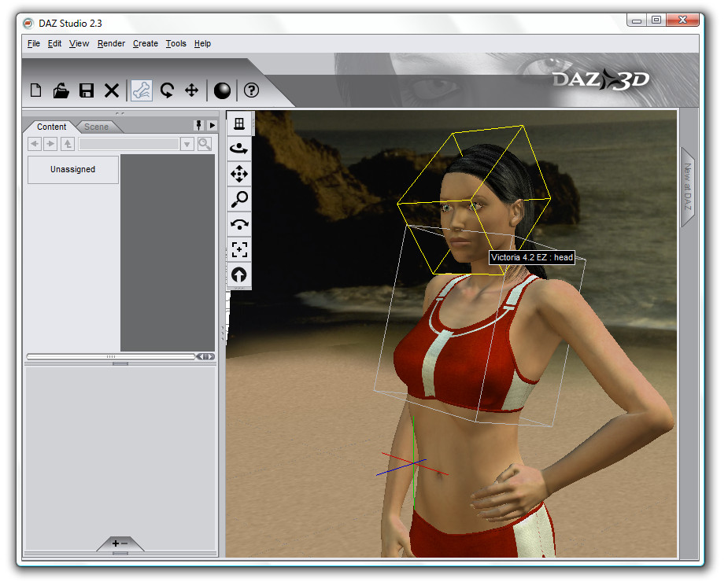Viewport: 728px width, 582px height.
Task: Save the scene with the floppy disk icon
Action: point(87,90)
